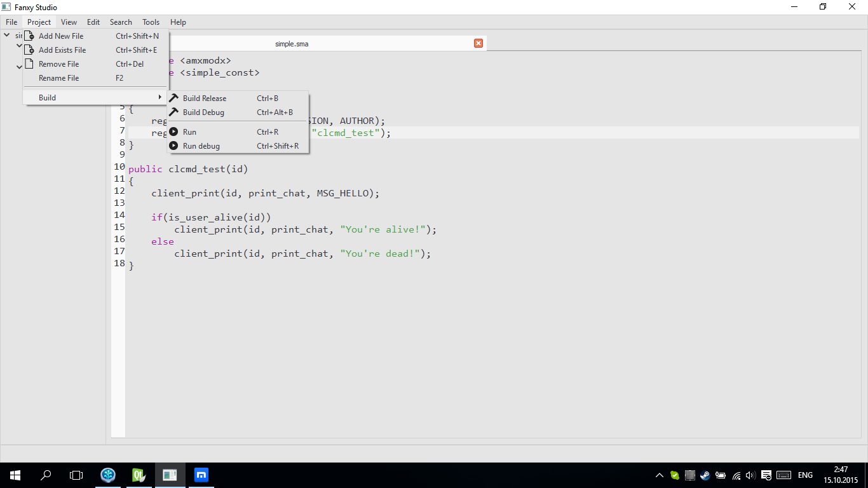Open Task View on the taskbar
The image size is (868, 488).
tap(76, 475)
